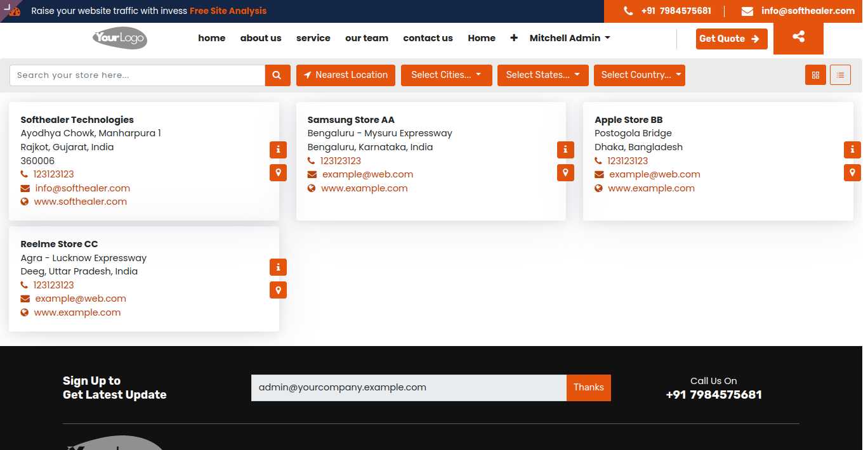Open www.softhealer.com website link

[81, 202]
